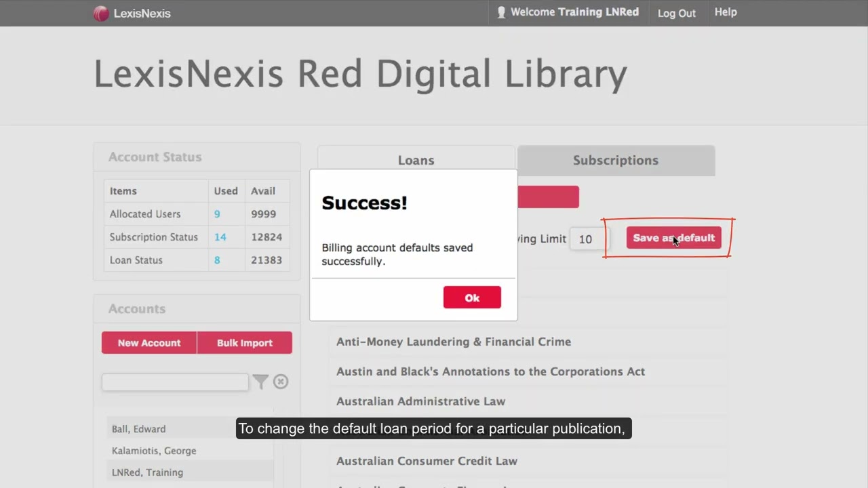Image resolution: width=868 pixels, height=488 pixels.
Task: Open Subscription Status used count 14
Action: 220,237
